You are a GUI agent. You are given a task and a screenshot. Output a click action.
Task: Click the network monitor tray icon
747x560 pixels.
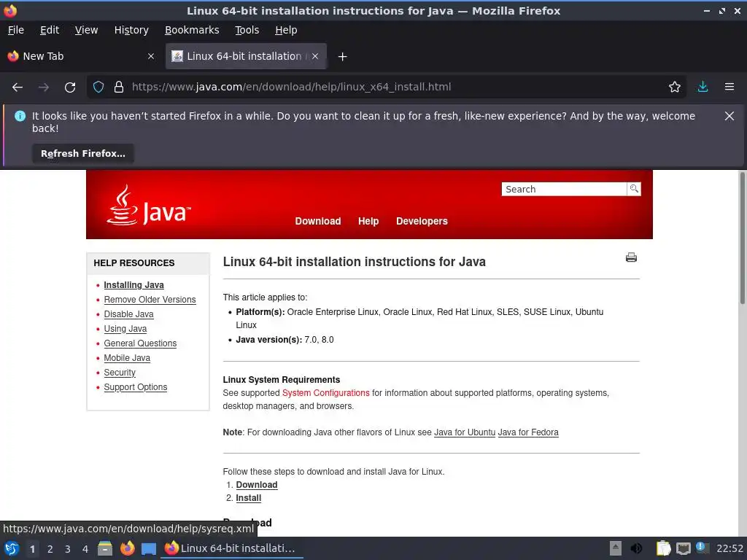[x=683, y=548]
